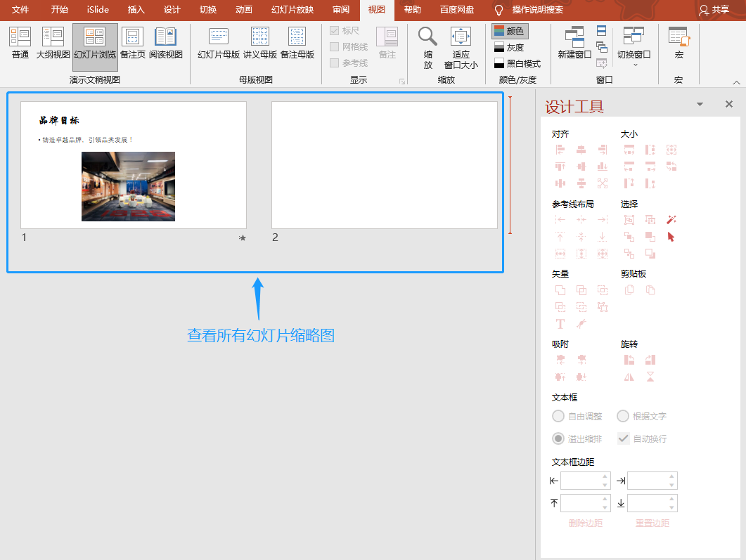The width and height of the screenshot is (746, 560).
Task: Click the magic wand selection icon
Action: pos(671,220)
